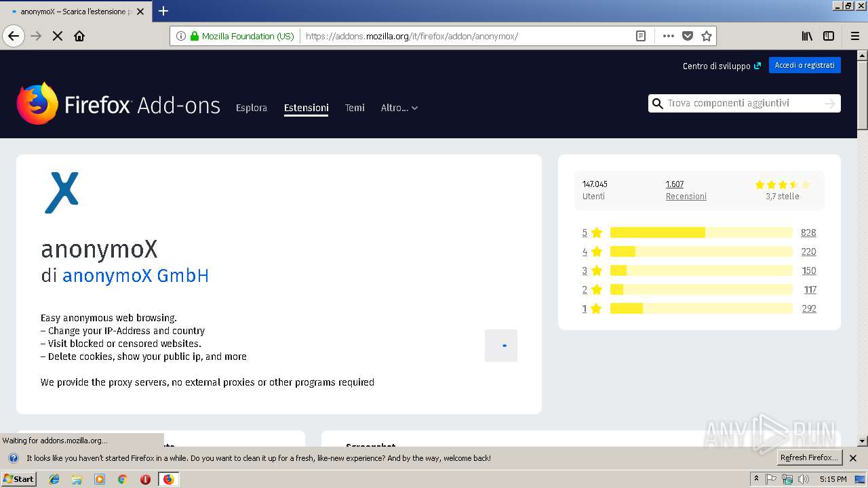This screenshot has height=488, width=868.
Task: Show the 150 three-star reviews
Action: point(809,270)
